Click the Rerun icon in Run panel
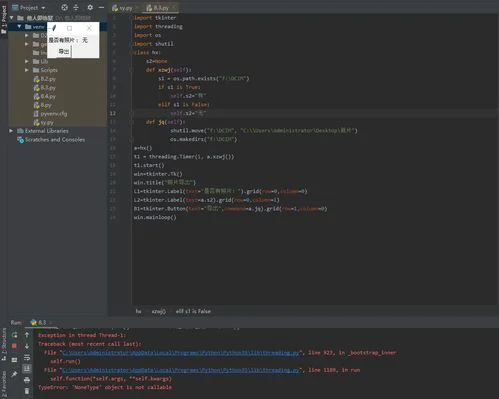499x399 pixels. (14, 335)
